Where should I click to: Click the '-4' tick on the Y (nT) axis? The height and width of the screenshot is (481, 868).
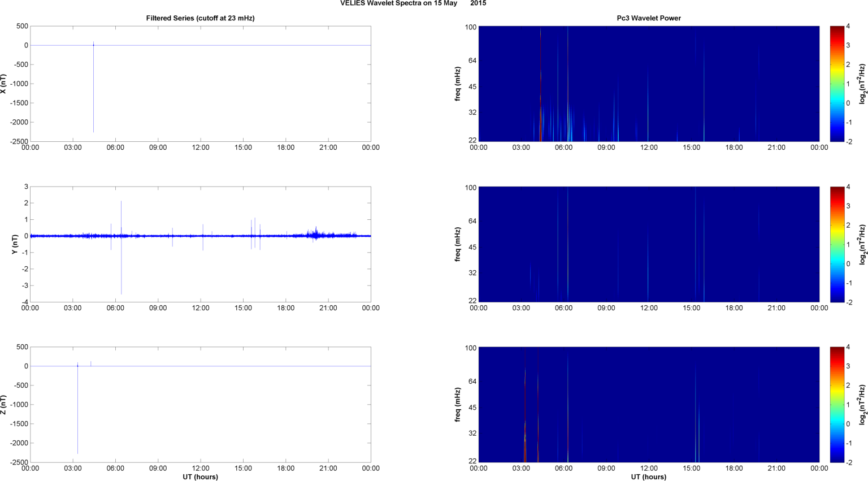[24, 302]
